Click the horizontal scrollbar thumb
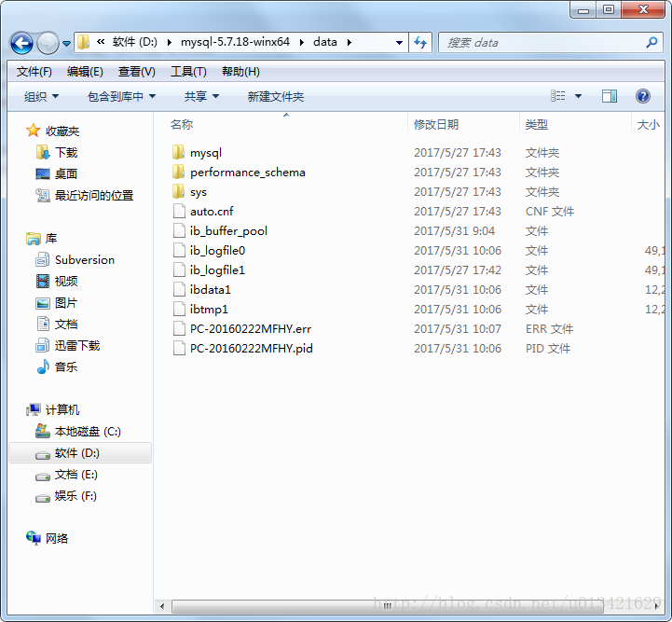This screenshot has height=622, width=672. click(388, 606)
